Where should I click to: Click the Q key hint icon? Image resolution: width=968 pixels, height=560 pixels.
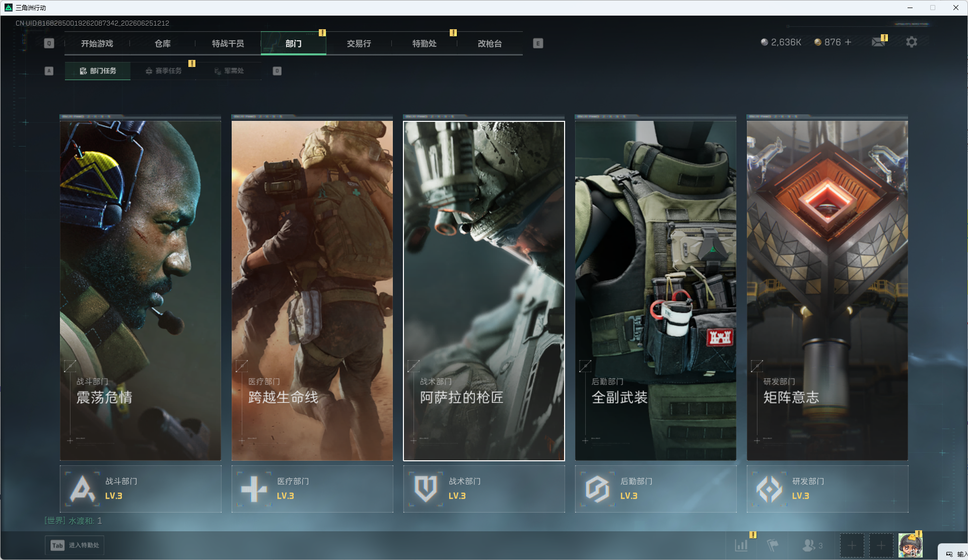pyautogui.click(x=49, y=43)
